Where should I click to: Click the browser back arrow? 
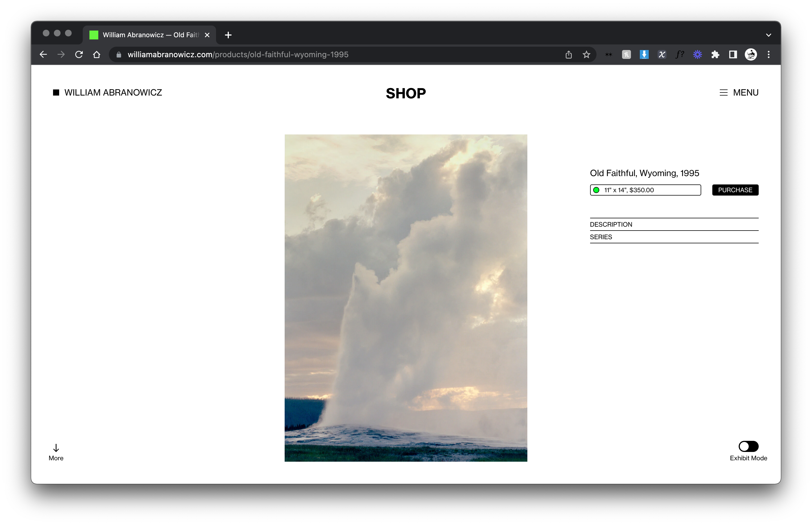pyautogui.click(x=43, y=54)
